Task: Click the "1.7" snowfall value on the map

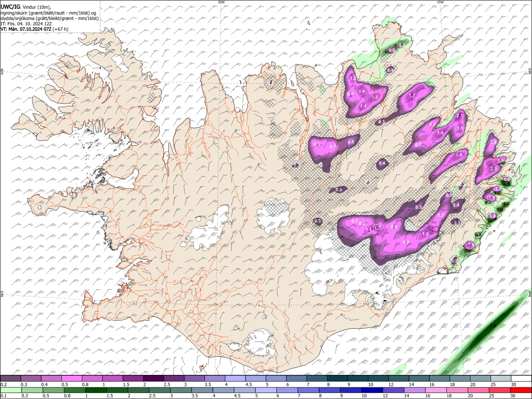Action: coord(412,96)
